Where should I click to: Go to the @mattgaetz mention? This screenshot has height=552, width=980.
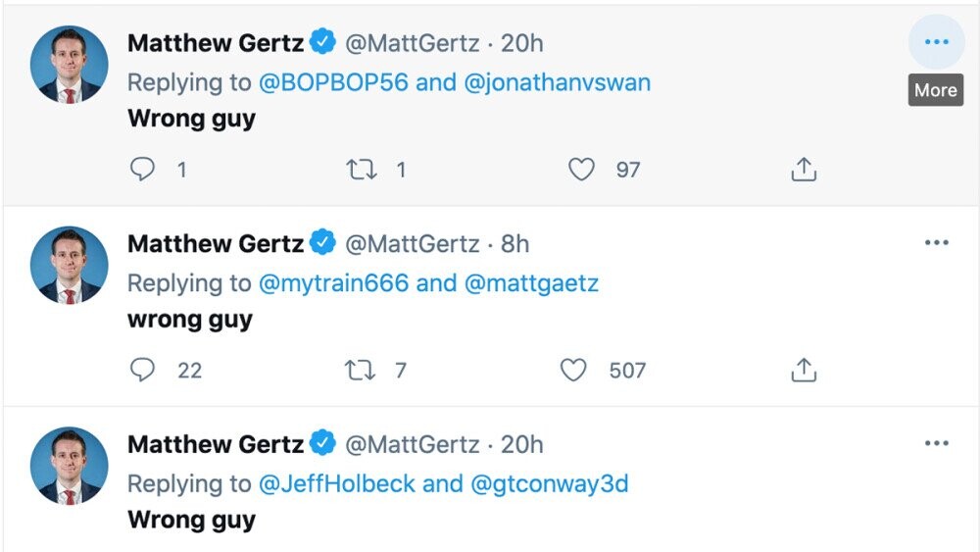[x=531, y=283]
